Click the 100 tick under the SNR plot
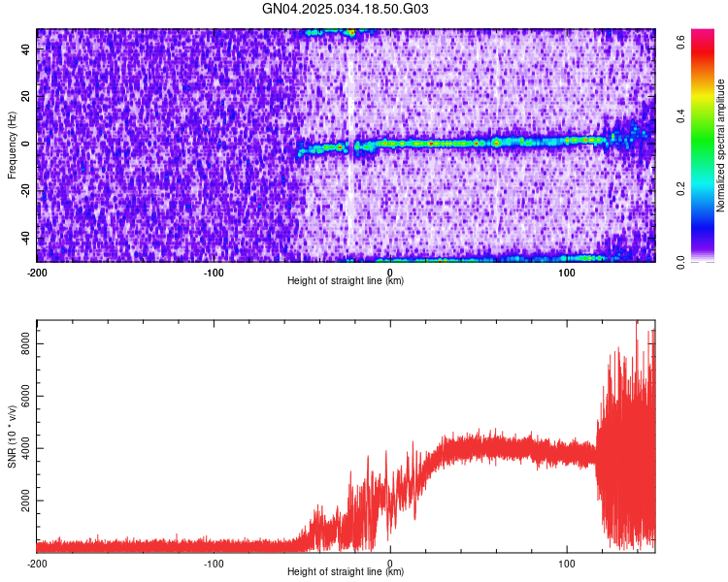 click(567, 564)
